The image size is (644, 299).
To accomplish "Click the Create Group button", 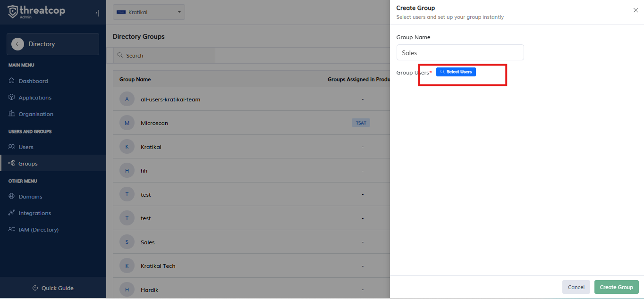I will [x=616, y=287].
